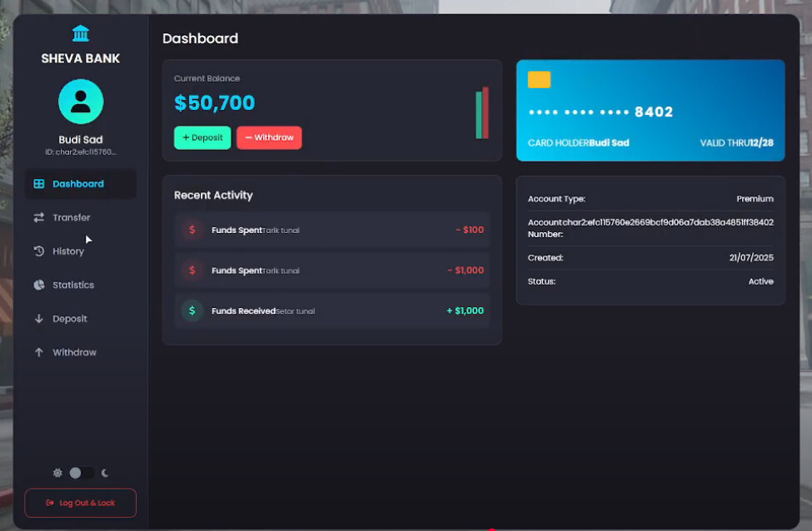Select the Funds Spent - $100 activity row
This screenshot has width=812, height=531.
point(332,229)
